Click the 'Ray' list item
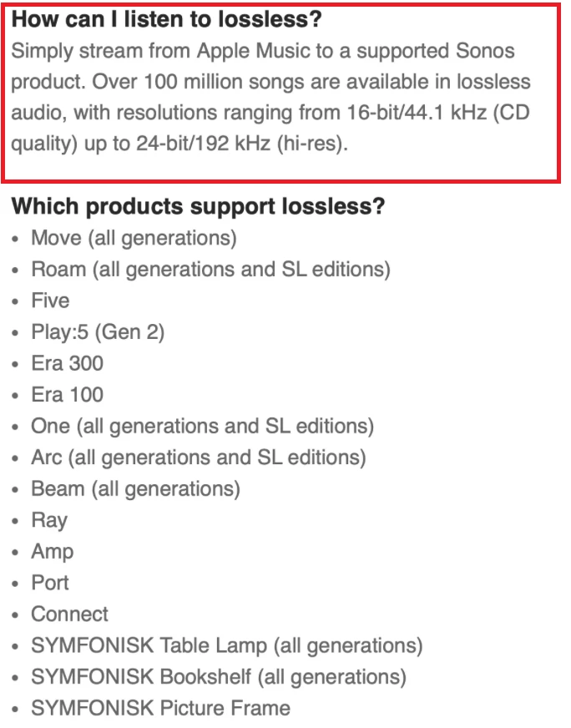This screenshot has width=571, height=728. 49,521
